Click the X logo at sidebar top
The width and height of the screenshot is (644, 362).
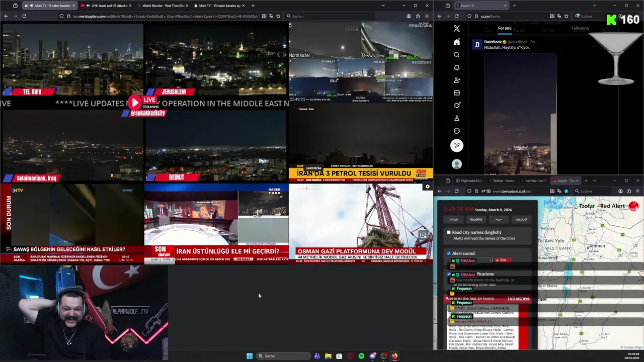(457, 29)
